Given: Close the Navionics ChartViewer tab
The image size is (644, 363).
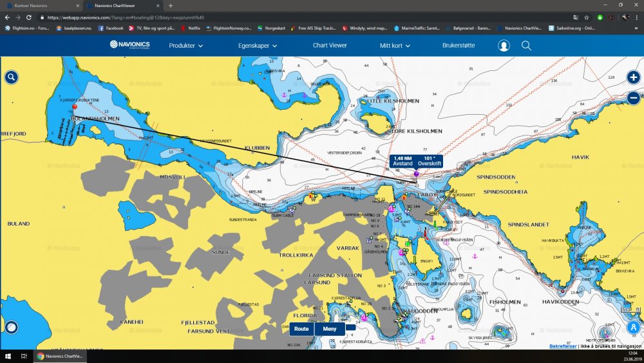Looking at the screenshot, I should (158, 6).
